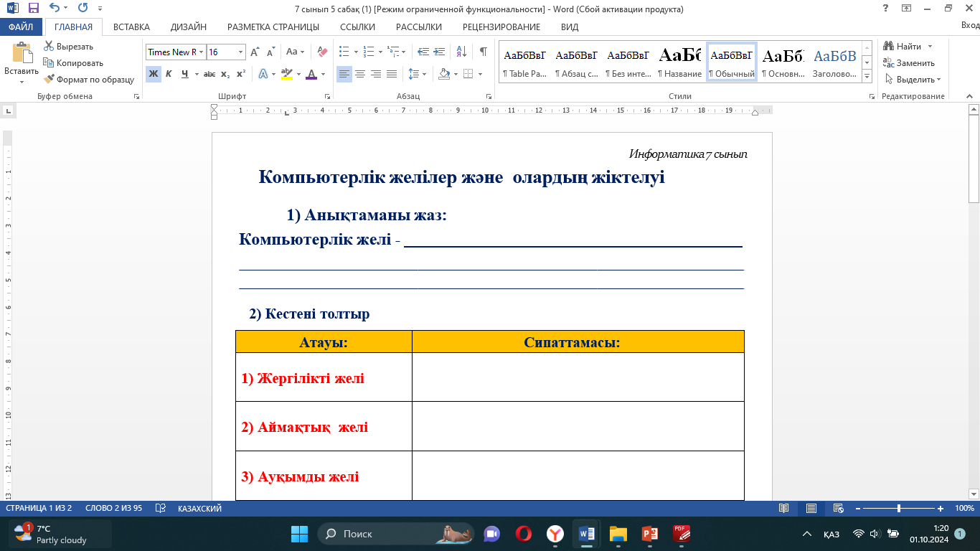Open the РЕЦЕНЗИРОВАНИЕ ribbon tab
Viewport: 980px width, 551px height.
[501, 27]
